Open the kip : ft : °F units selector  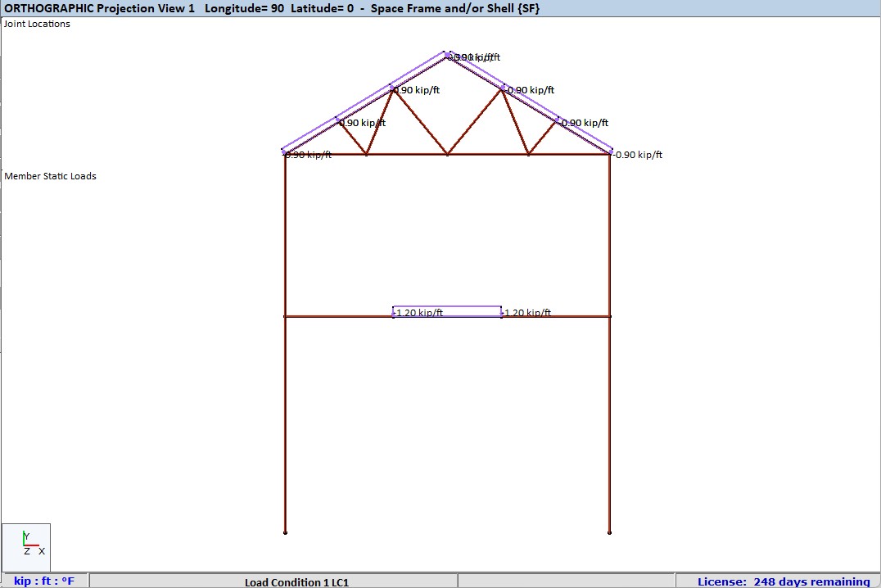tap(43, 581)
